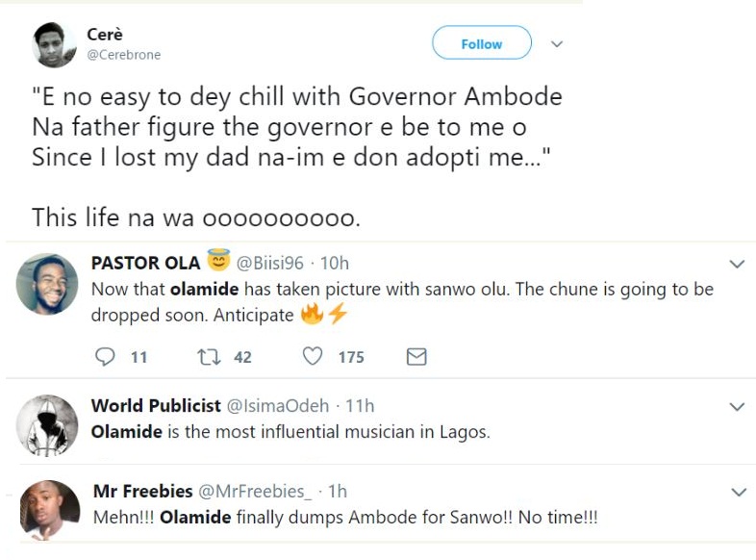Viewport: 756px width, 560px height.
Task: Like PASTOR OLA's tweet
Action: coord(313,357)
